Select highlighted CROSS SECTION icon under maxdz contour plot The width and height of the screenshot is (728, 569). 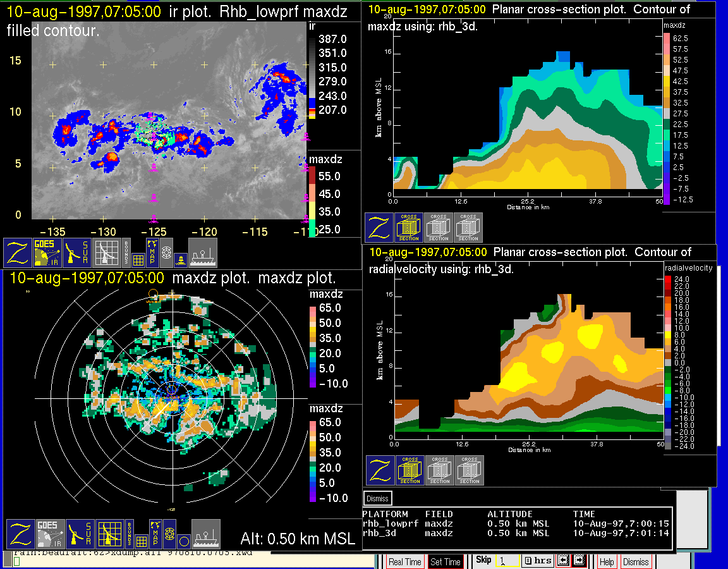(x=409, y=228)
